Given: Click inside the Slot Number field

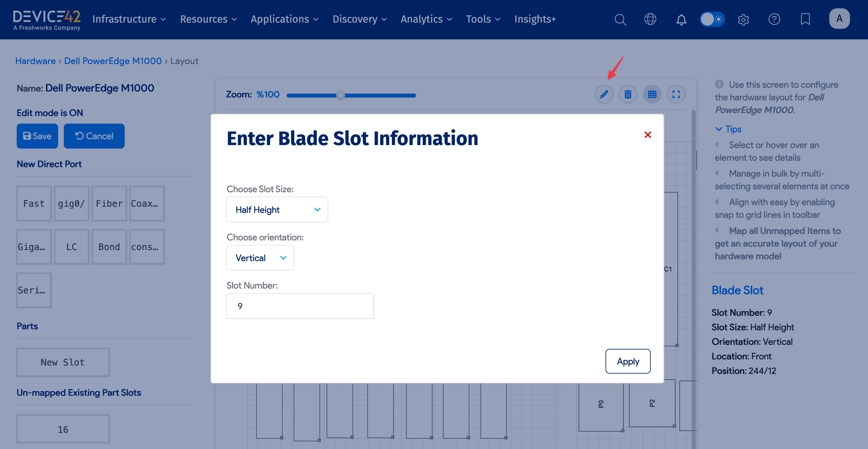Looking at the screenshot, I should pyautogui.click(x=300, y=306).
